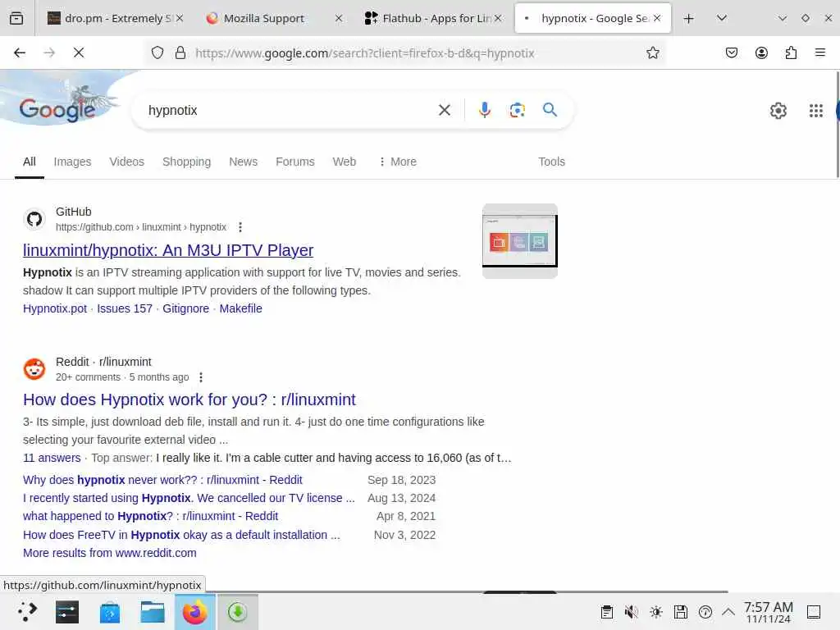Viewport: 840px width, 630px height.
Task: Open the Firefox View recent browsing icon
Action: 16,18
